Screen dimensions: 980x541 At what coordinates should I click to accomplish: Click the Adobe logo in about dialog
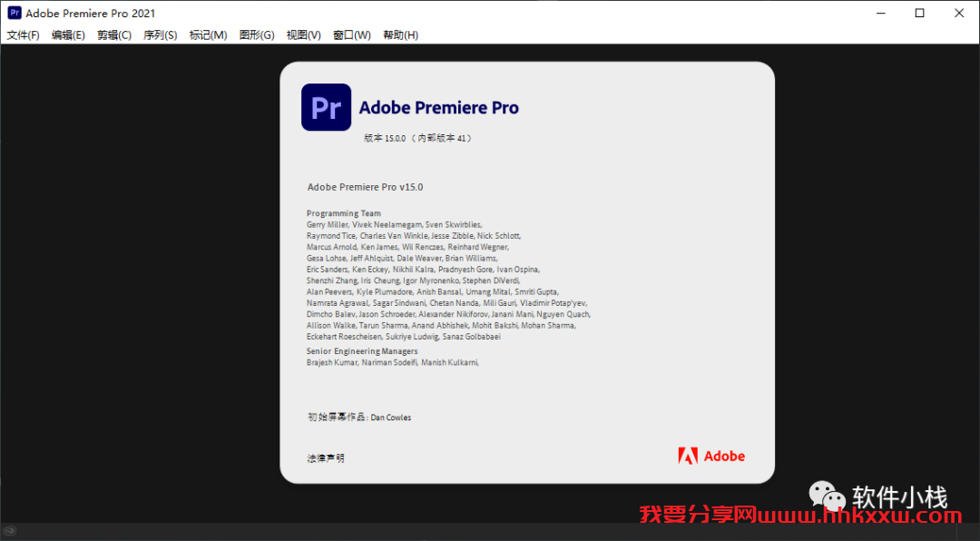pyautogui.click(x=712, y=456)
